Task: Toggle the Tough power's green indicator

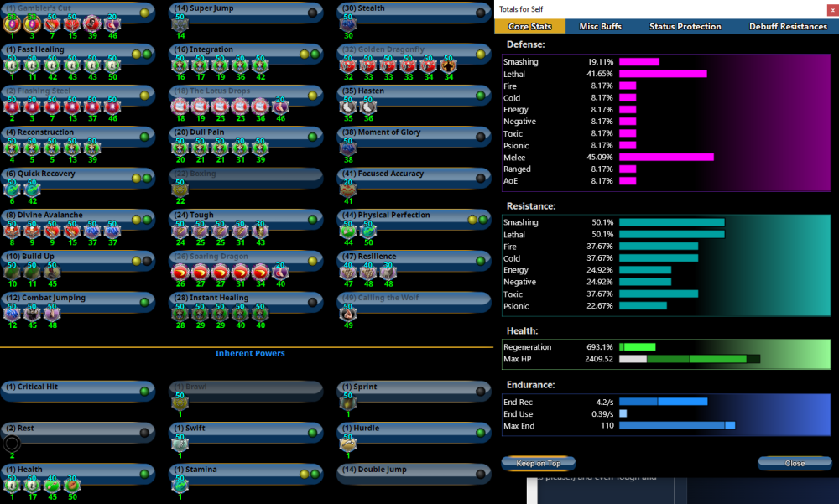Action: (312, 220)
